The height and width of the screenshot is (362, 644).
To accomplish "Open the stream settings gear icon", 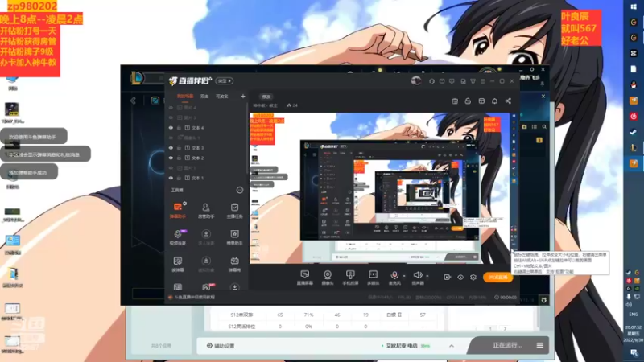I will coord(473,277).
